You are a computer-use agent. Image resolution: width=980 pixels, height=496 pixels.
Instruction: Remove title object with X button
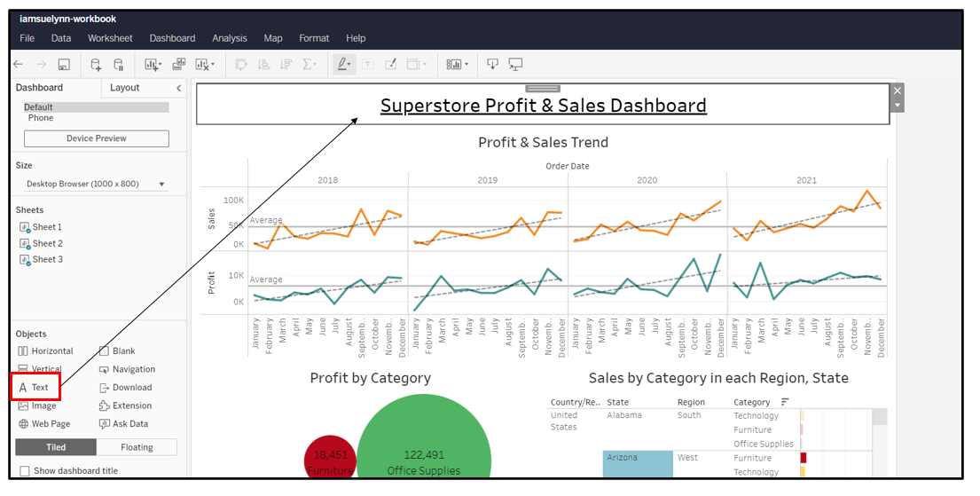point(898,91)
